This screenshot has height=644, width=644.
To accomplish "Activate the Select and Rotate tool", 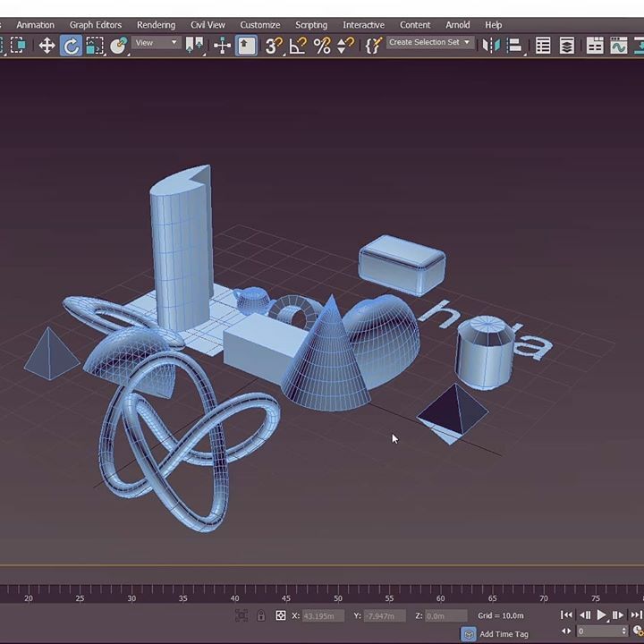I will 71,46.
